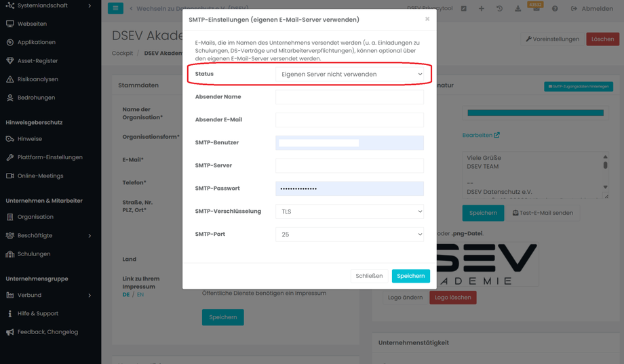
Task: Open Online-Meetings in sidebar
Action: coord(40,176)
